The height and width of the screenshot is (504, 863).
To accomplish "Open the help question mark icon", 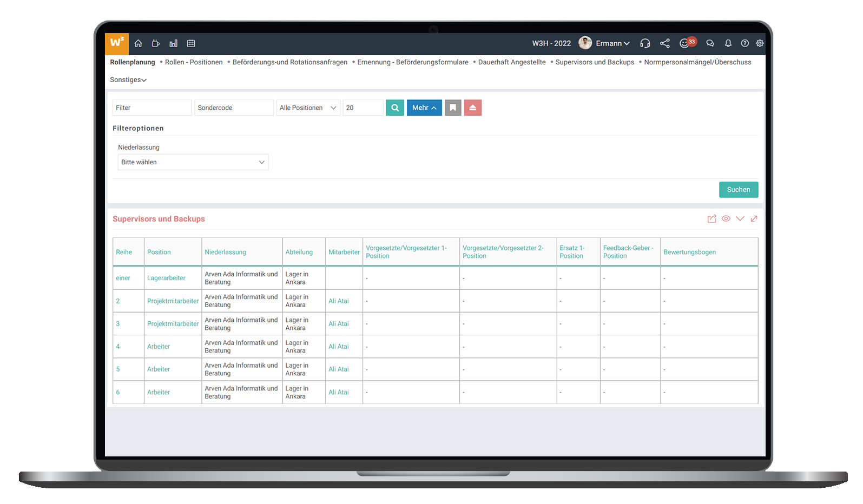I will click(x=745, y=43).
